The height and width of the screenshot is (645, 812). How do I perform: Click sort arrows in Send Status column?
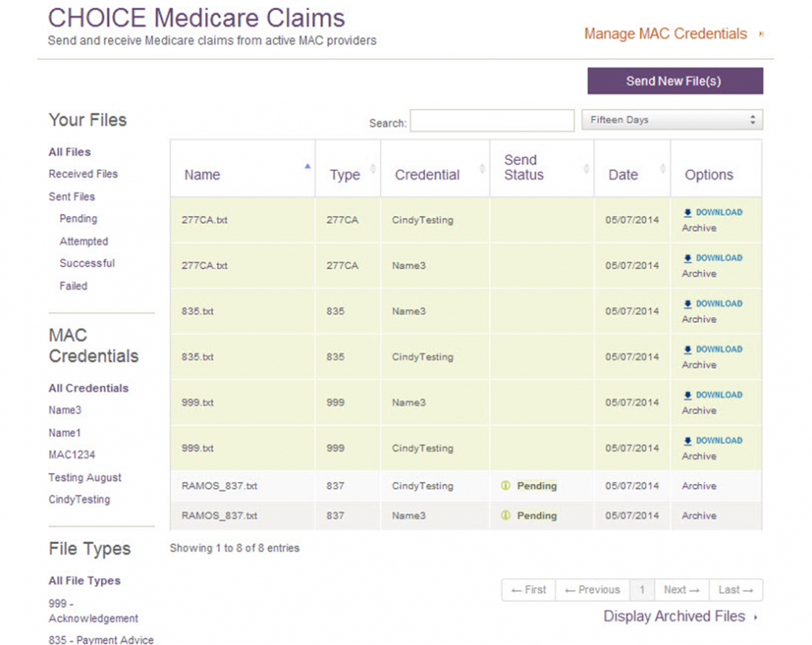pyautogui.click(x=586, y=168)
